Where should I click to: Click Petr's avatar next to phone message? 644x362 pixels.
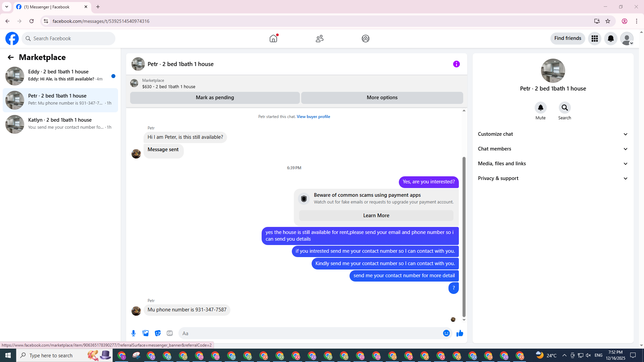136,311
